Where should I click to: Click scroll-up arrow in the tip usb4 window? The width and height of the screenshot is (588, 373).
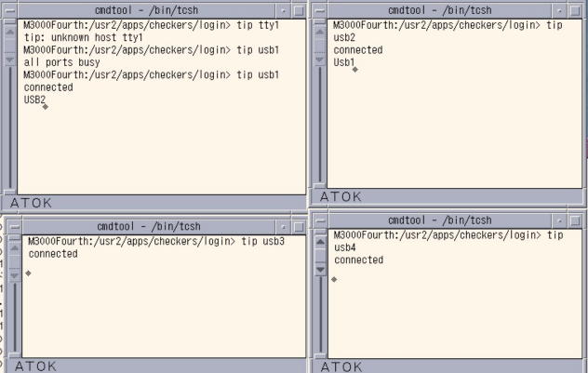pos(320,242)
